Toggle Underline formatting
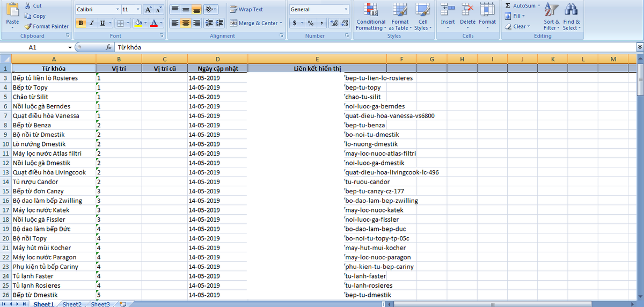 (102, 23)
